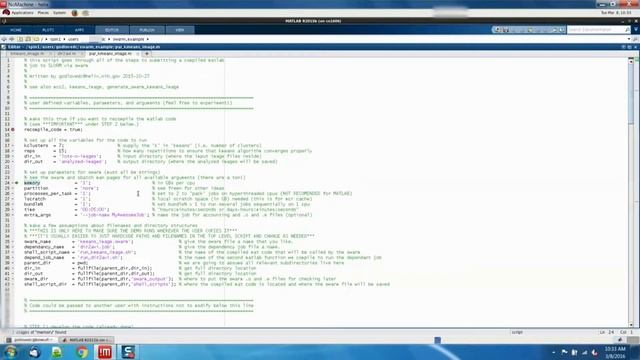Click the highlighted word 'memory' on line 24
The height and width of the screenshot is (360, 640).
point(32,183)
